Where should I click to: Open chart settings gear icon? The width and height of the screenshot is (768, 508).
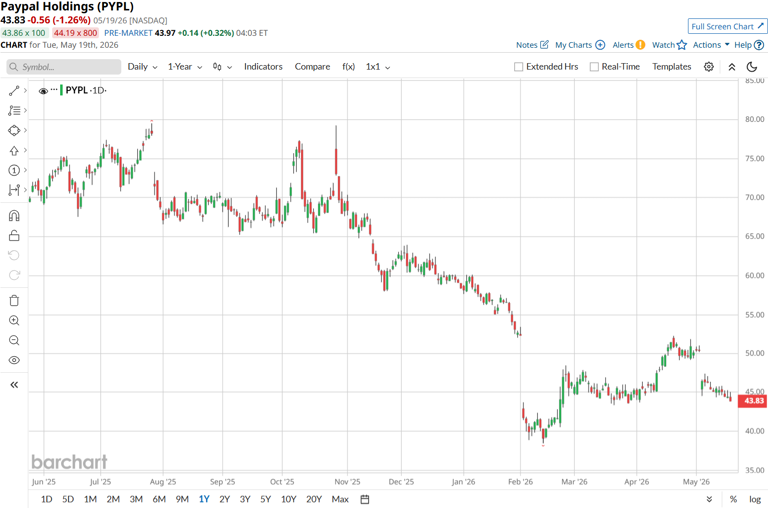[709, 67]
